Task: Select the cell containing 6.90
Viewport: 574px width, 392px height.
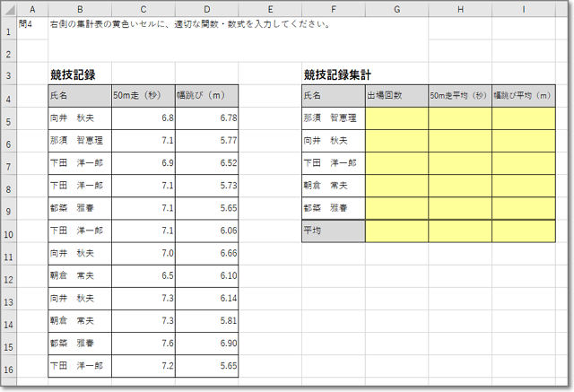Action: 207,344
